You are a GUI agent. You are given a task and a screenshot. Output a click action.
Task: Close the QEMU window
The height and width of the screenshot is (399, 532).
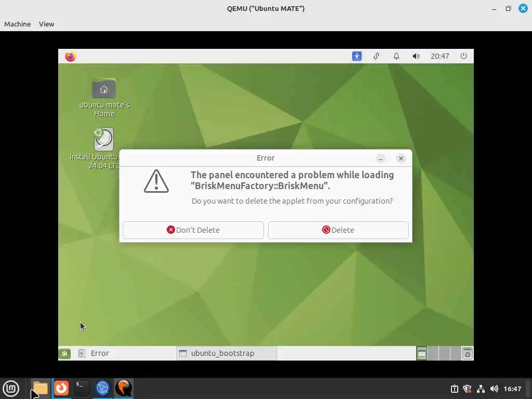pyautogui.click(x=523, y=8)
